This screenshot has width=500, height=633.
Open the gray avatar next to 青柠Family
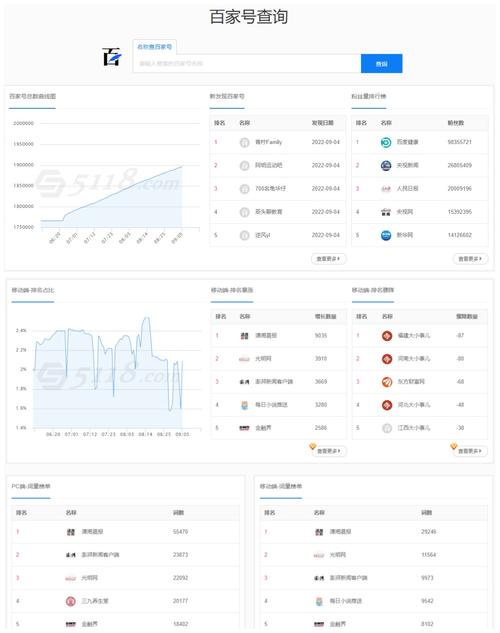245,143
